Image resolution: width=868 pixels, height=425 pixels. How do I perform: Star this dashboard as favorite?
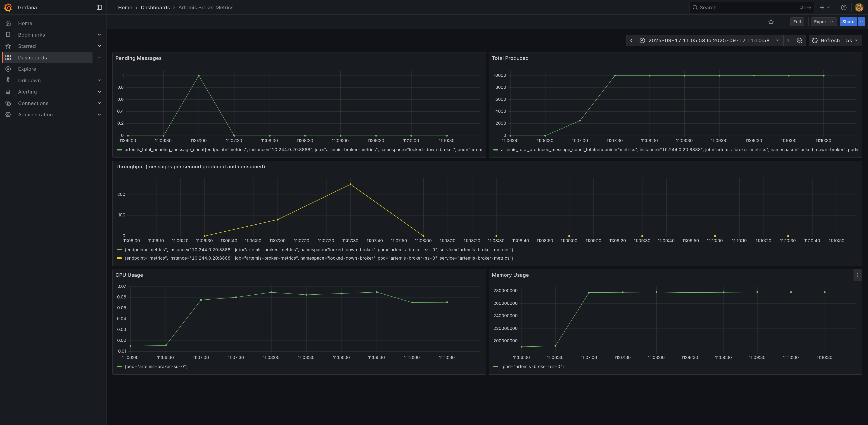[771, 22]
